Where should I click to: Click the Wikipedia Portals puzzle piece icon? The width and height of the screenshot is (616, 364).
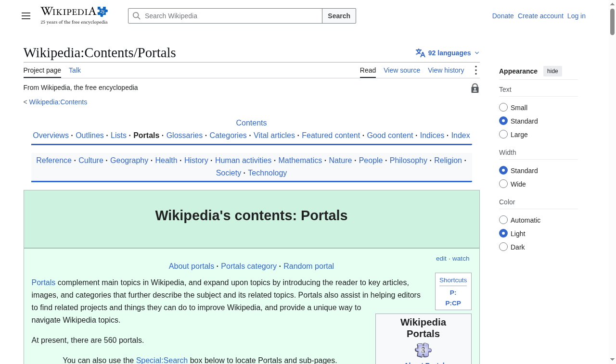(423, 350)
